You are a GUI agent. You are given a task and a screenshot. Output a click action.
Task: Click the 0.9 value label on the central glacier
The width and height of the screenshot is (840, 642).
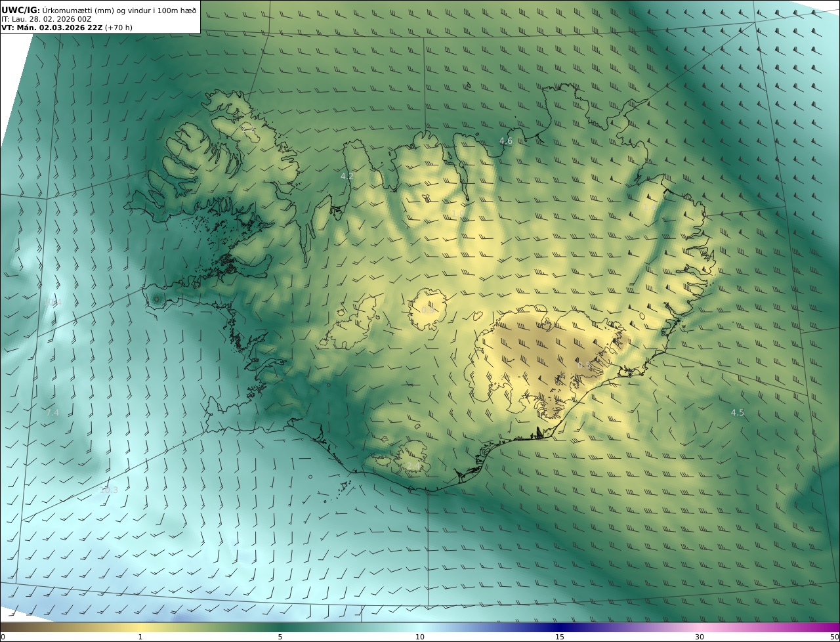click(x=427, y=309)
